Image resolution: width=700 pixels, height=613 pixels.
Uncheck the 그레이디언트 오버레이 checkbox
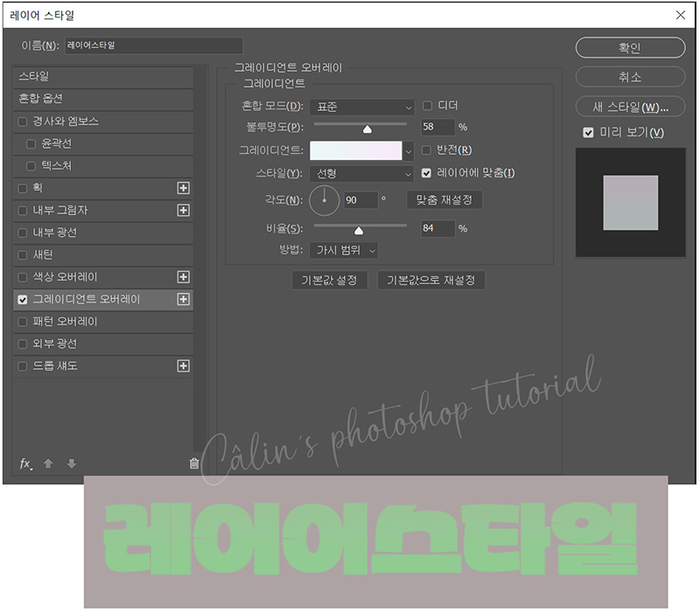23,300
